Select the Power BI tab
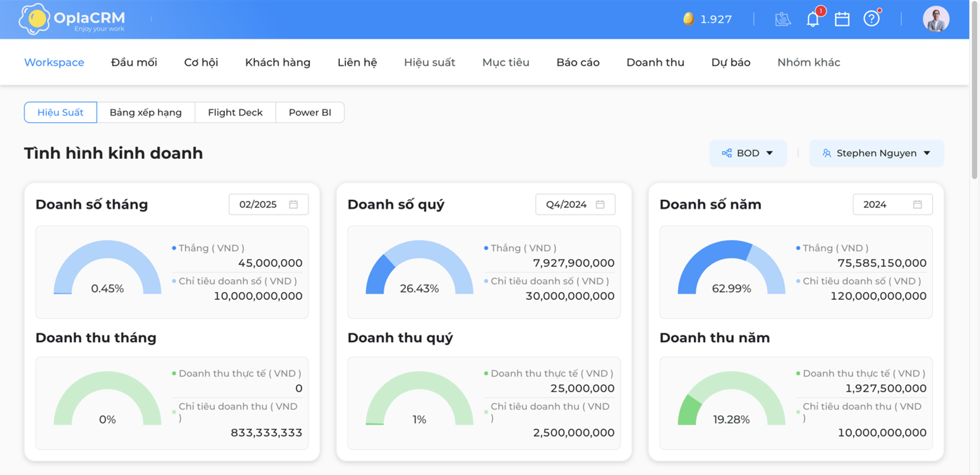This screenshot has height=475, width=980. (x=310, y=112)
